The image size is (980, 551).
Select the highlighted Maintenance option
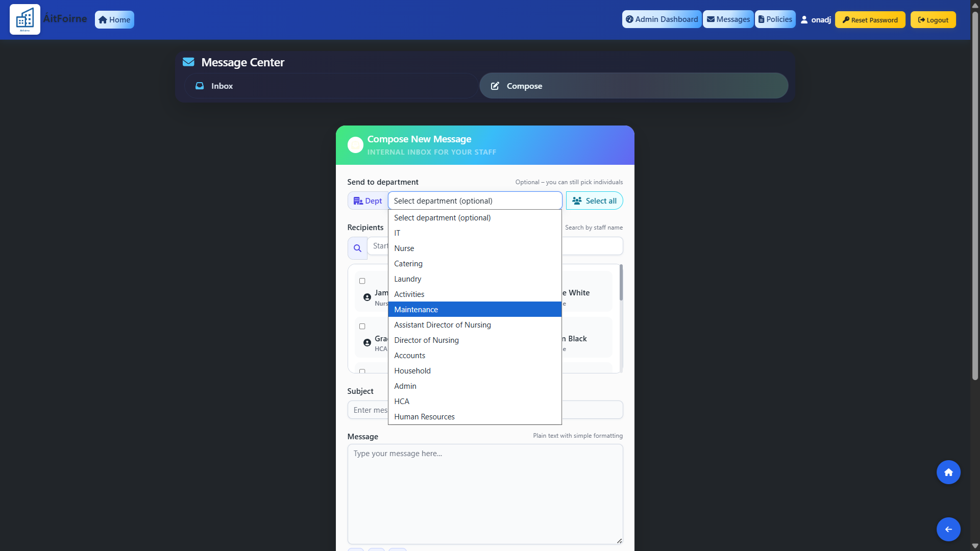(x=475, y=310)
